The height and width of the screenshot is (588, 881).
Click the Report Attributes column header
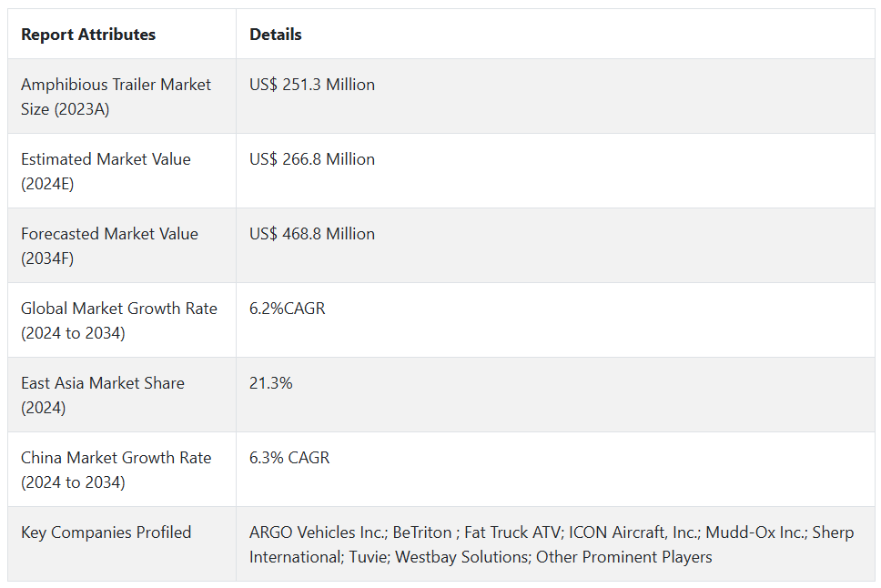[x=88, y=35]
